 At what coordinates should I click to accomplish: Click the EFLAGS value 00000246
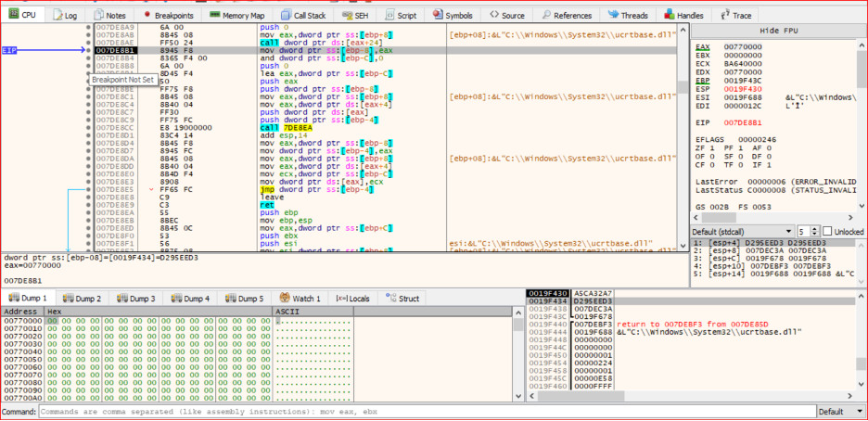pyautogui.click(x=758, y=139)
